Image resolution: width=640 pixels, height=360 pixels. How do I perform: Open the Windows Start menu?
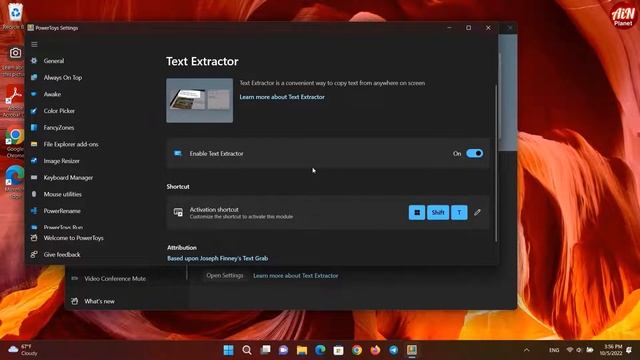point(229,350)
